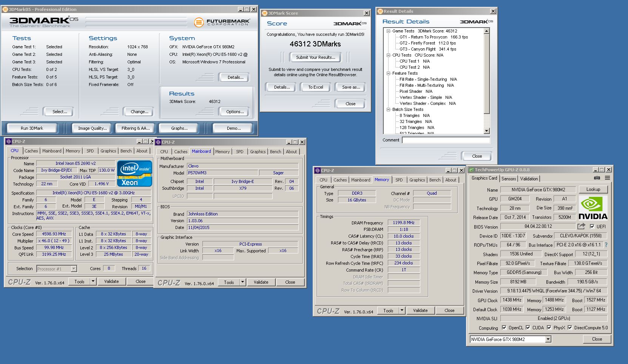Open the SPD tab in CPU-Z Mainboard window
This screenshot has width=628, height=364.
pos(240,152)
